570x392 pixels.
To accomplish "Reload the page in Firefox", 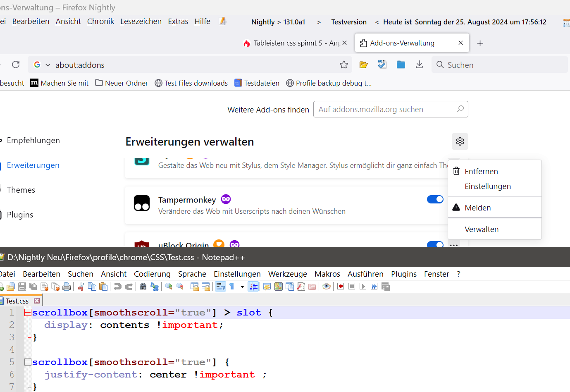I will tap(16, 65).
